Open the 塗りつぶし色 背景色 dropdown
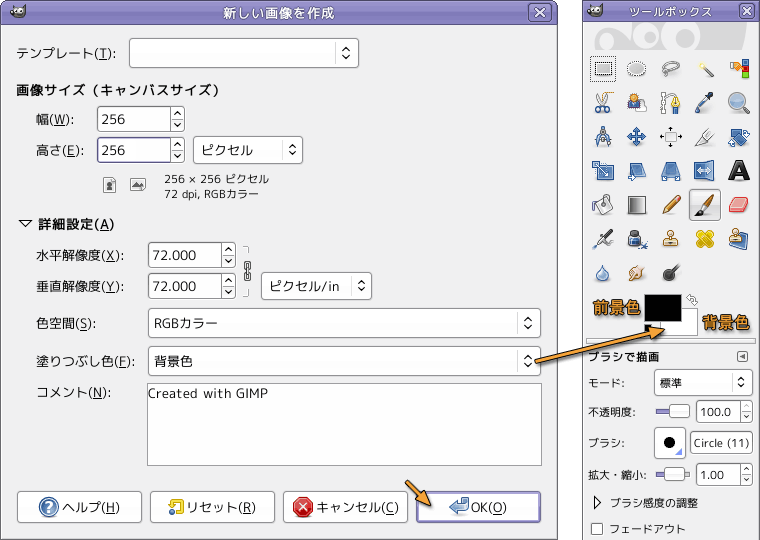Viewport: 760px width, 540px height. pos(344,361)
